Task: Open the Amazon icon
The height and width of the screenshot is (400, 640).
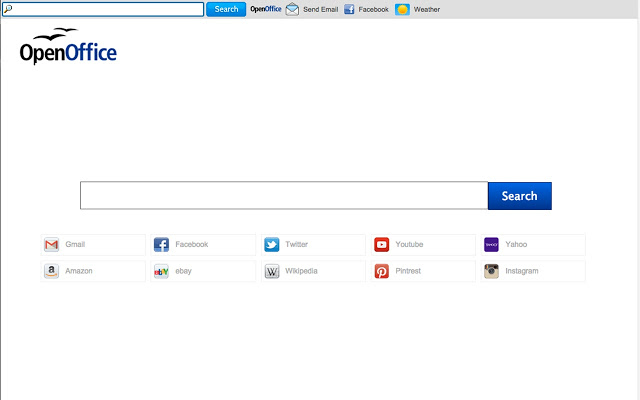Action: 51,271
